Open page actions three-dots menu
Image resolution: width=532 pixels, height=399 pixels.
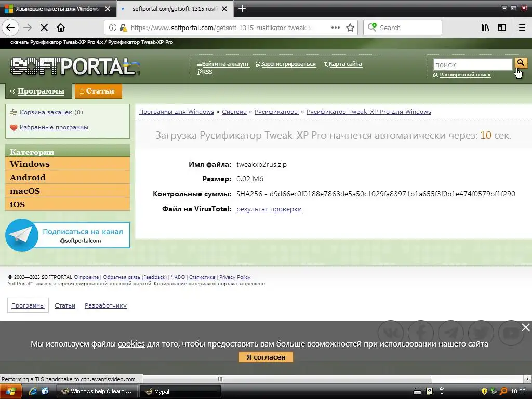[335, 28]
